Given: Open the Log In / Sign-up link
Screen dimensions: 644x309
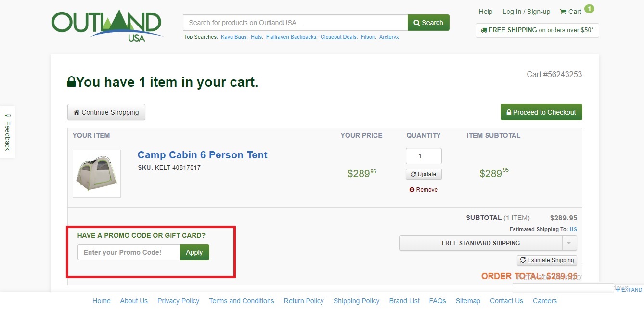Looking at the screenshot, I should (526, 12).
